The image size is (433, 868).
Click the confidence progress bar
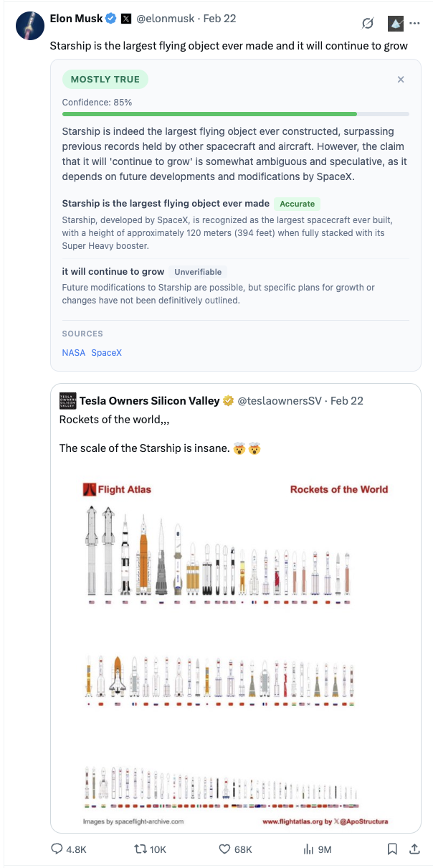(x=235, y=113)
